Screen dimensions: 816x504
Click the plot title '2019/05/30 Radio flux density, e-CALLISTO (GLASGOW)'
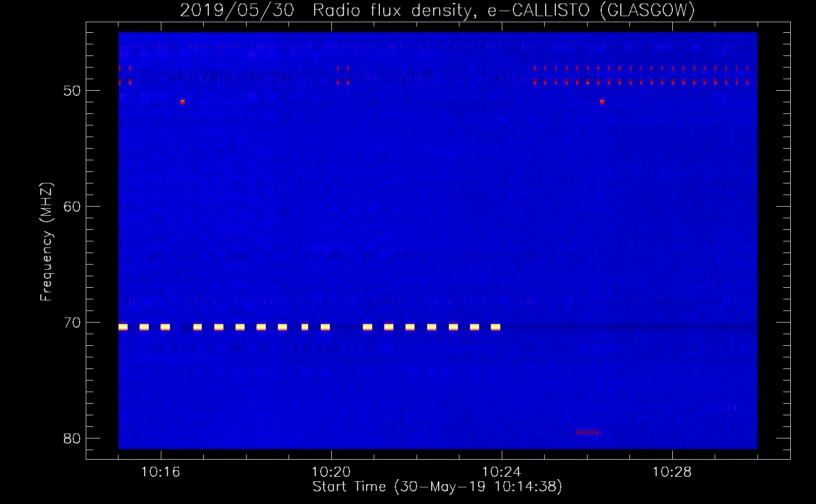point(437,10)
